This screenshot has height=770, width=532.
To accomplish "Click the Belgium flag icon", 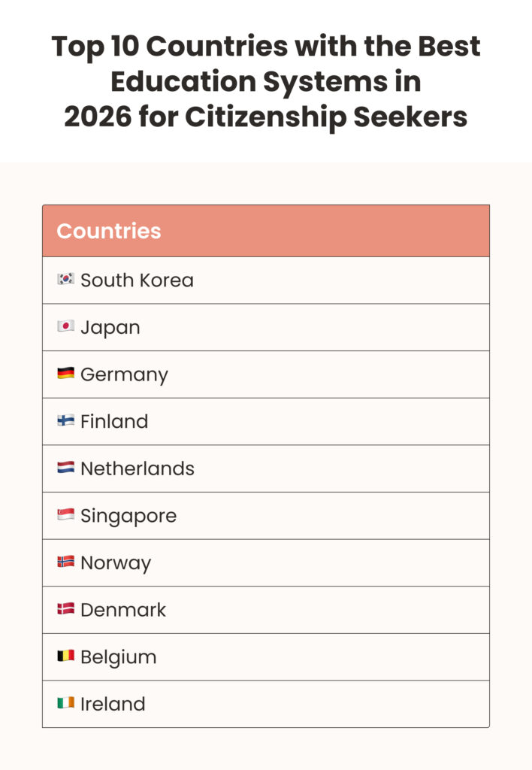I will coord(65,656).
